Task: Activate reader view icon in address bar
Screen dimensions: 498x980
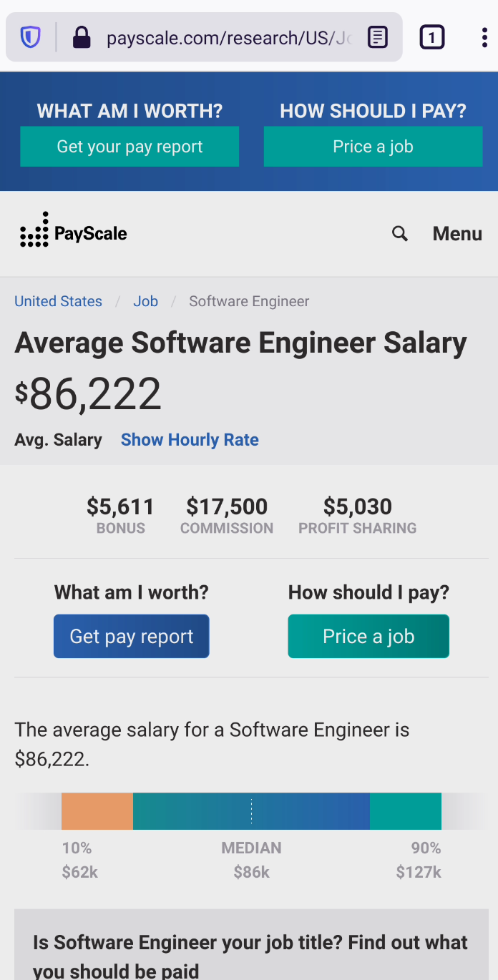Action: (377, 36)
